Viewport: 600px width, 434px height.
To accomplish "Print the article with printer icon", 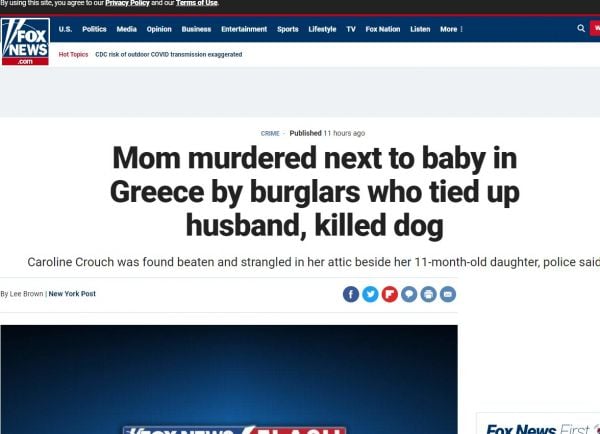I will [x=429, y=294].
